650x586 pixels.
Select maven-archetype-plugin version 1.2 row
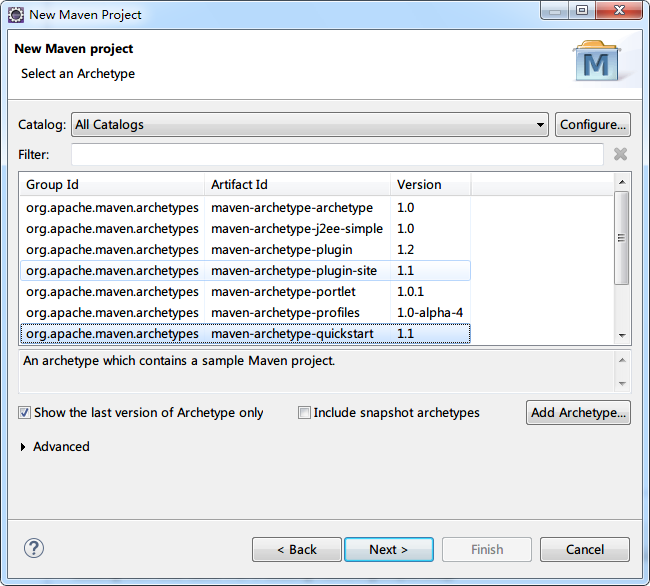coord(245,250)
